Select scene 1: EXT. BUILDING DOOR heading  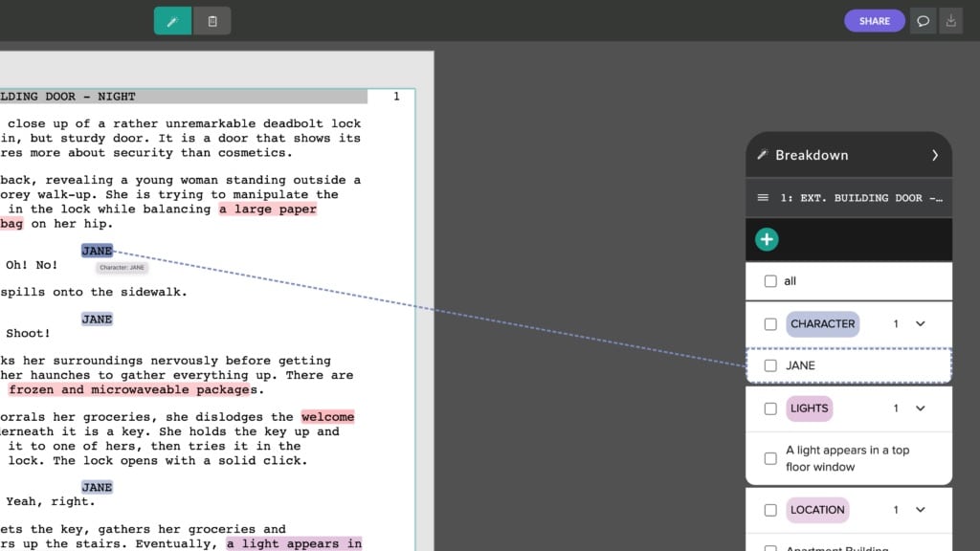tap(861, 198)
